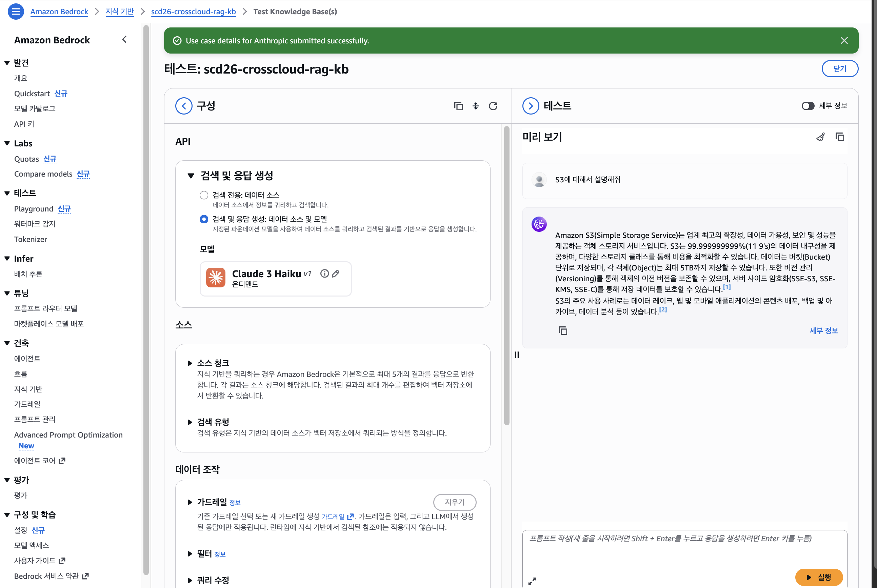Click the 필터 정보 link
The height and width of the screenshot is (588, 877).
coord(220,554)
